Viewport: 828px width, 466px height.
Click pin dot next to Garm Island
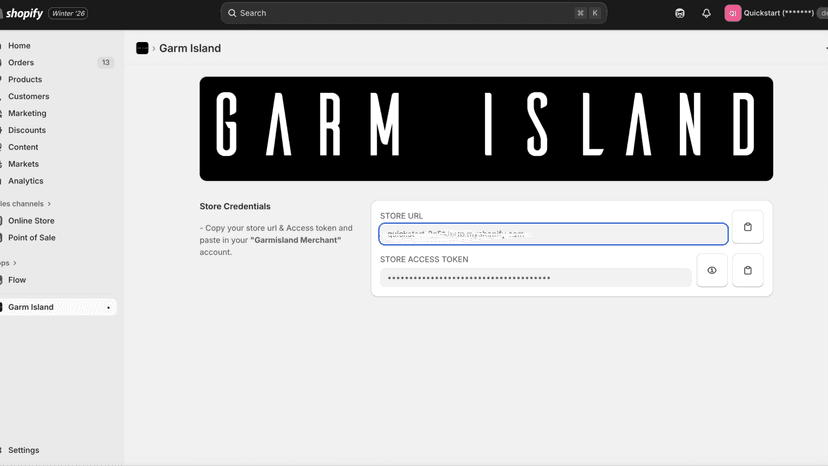[x=108, y=307]
